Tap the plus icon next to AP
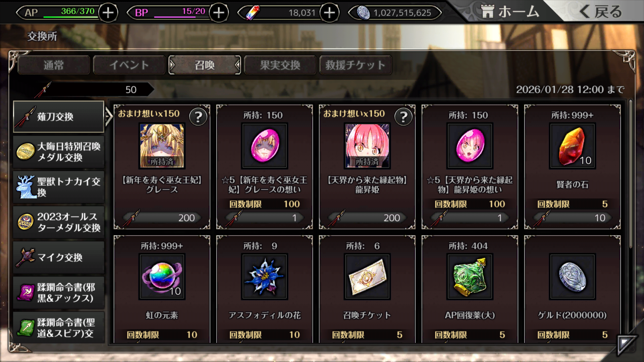The width and height of the screenshot is (644, 362). click(108, 13)
